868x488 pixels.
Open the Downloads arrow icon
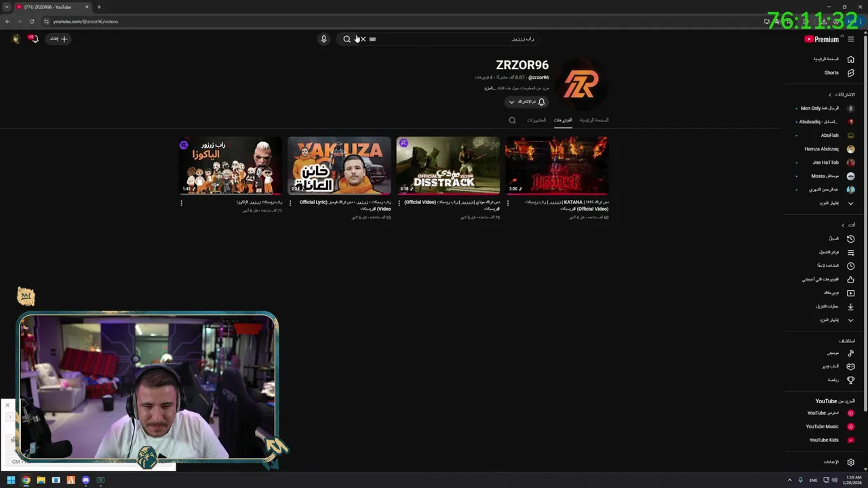coord(850,306)
